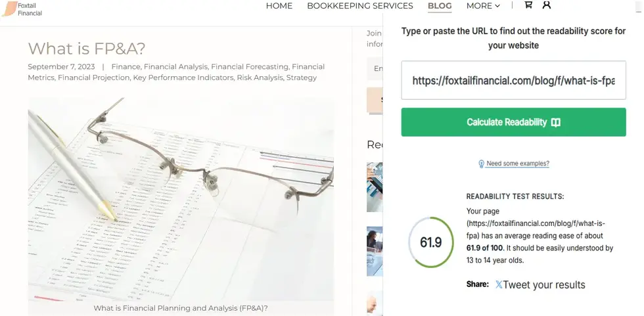Click the Risk Analysis category link
644x316 pixels.
point(260,78)
